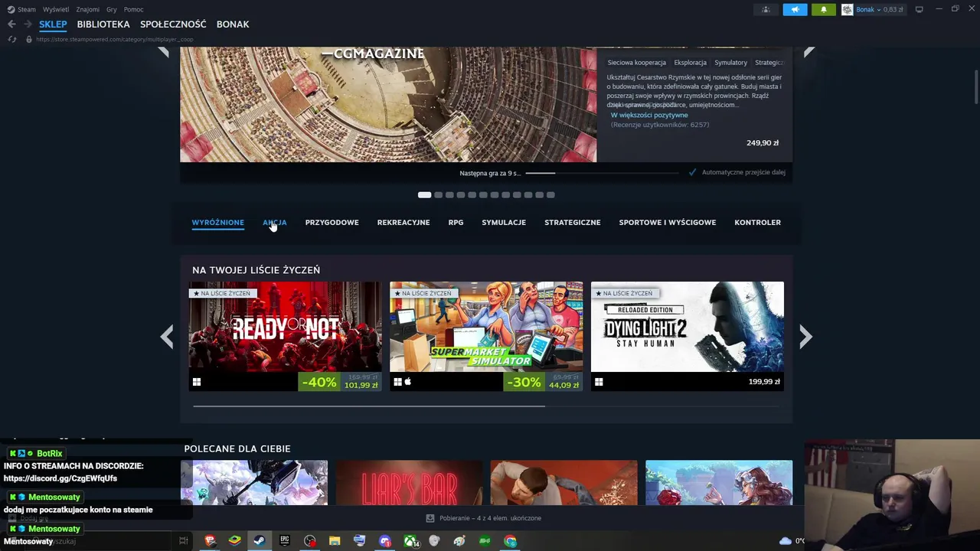Click the Sieciowa kooperacja tag
Image resolution: width=980 pixels, height=551 pixels.
tap(636, 63)
